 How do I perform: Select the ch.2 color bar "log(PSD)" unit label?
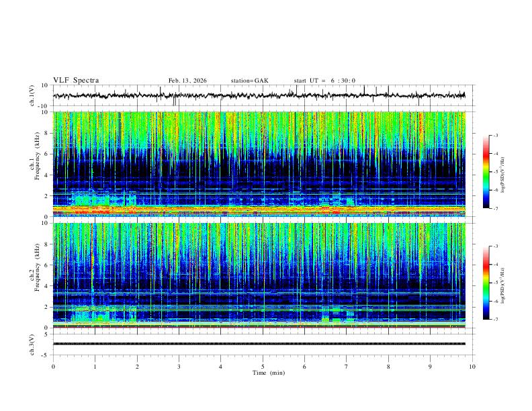pyautogui.click(x=503, y=285)
